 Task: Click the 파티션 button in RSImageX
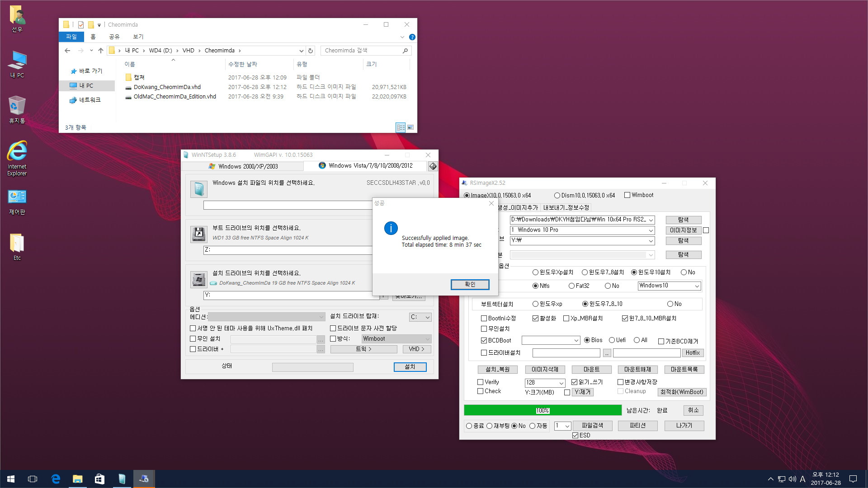[x=637, y=426]
